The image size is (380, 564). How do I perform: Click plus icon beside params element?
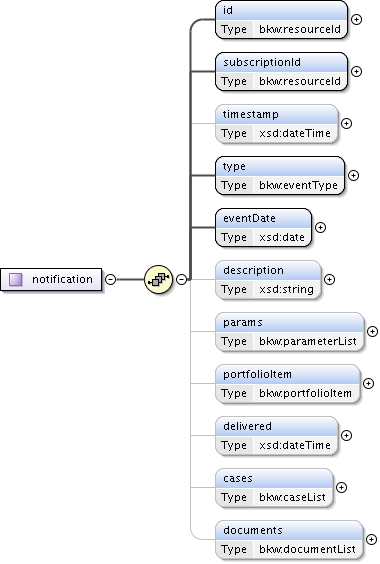(x=372, y=331)
